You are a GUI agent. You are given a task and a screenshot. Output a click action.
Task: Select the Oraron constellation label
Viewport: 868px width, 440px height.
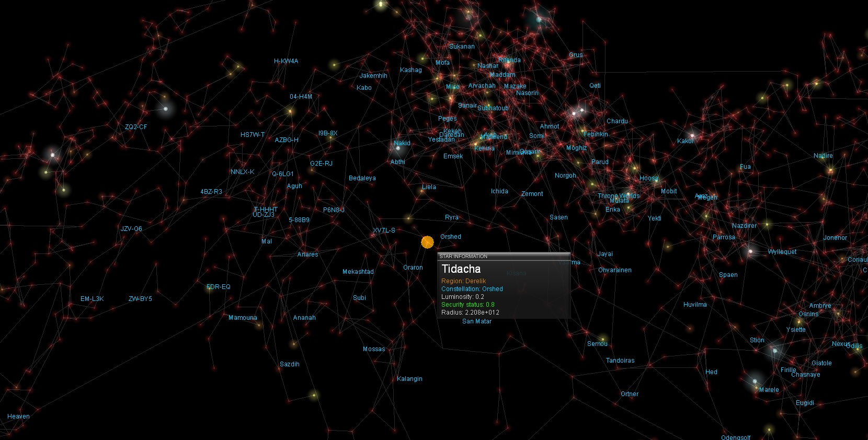tap(413, 268)
